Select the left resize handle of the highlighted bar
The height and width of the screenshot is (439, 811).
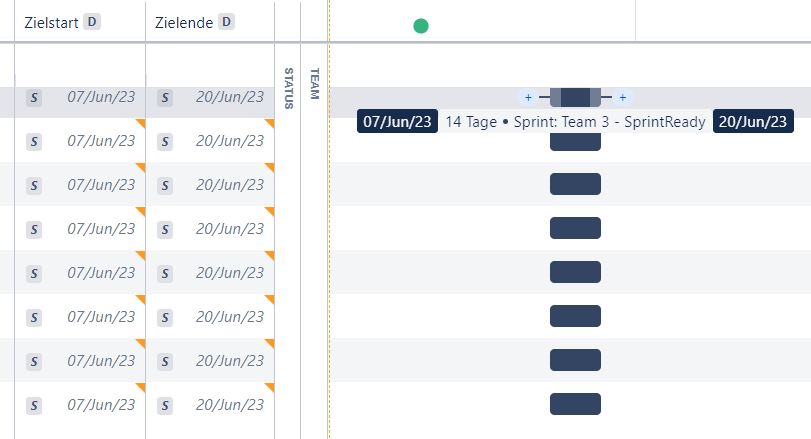tap(555, 97)
